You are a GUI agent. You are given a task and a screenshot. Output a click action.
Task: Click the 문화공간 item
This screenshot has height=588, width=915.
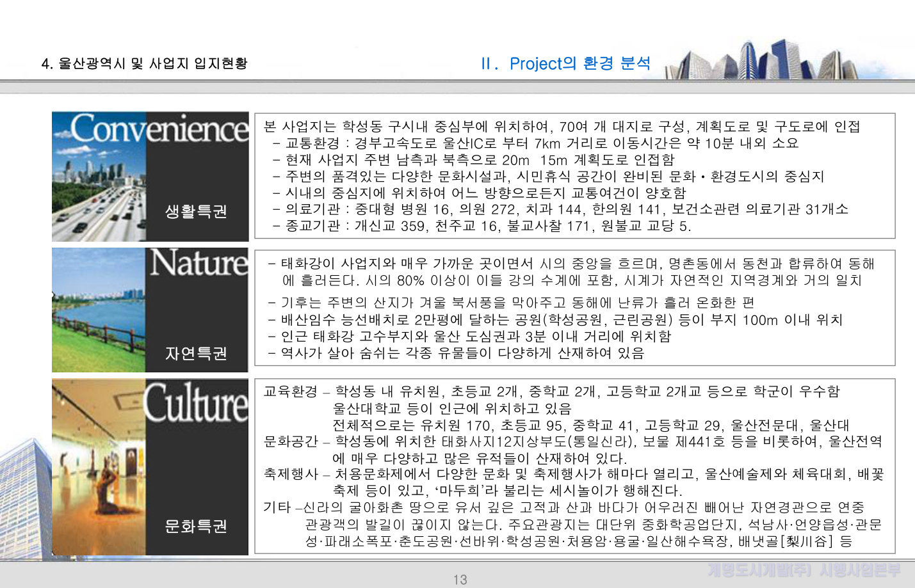pyautogui.click(x=573, y=441)
